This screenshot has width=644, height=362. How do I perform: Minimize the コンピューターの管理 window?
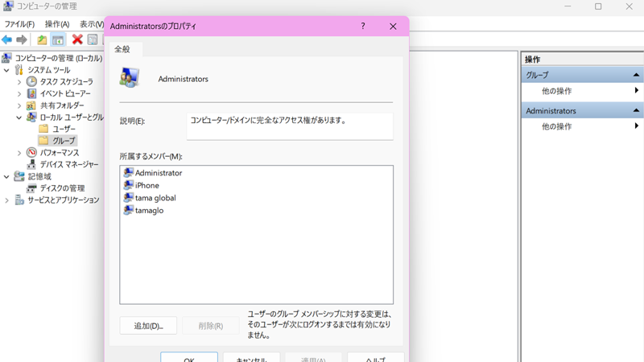568,6
